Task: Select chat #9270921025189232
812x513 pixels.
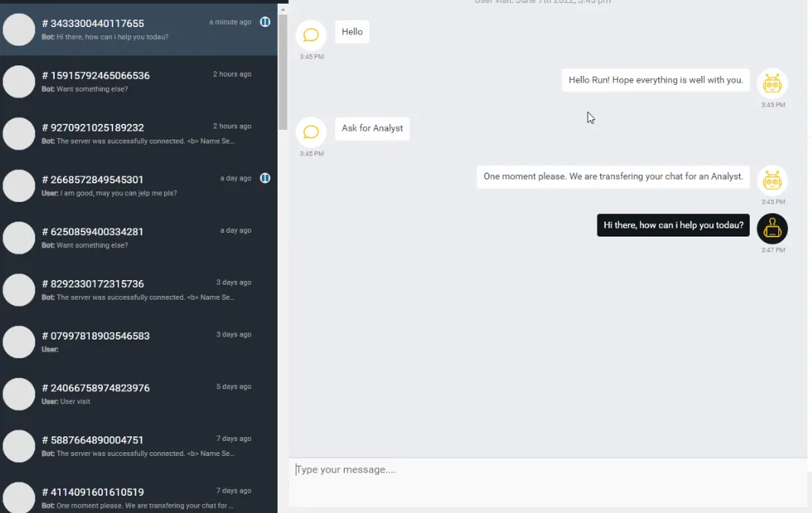Action: 139,134
